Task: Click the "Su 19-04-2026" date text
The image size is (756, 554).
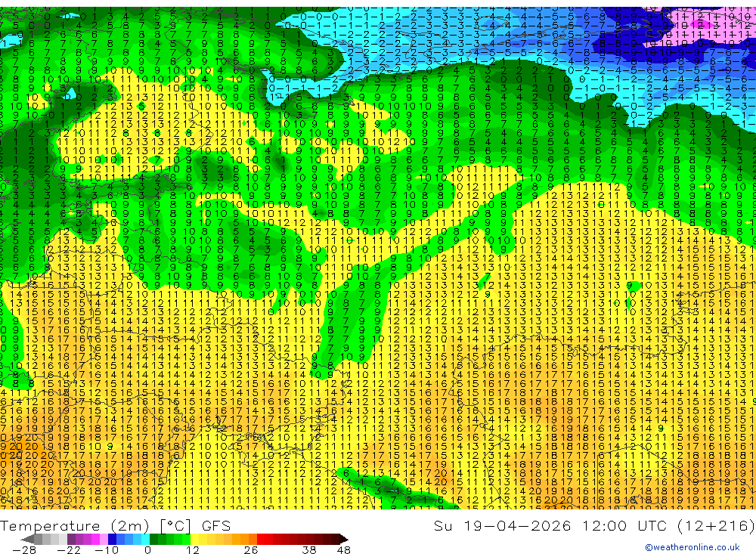Action: pos(502,525)
